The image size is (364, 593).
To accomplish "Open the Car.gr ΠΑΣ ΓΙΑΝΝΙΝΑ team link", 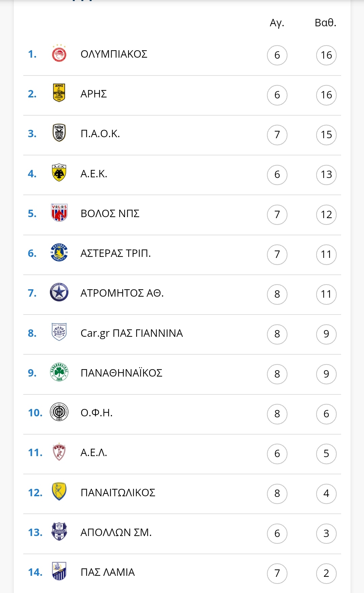I will [x=131, y=333].
